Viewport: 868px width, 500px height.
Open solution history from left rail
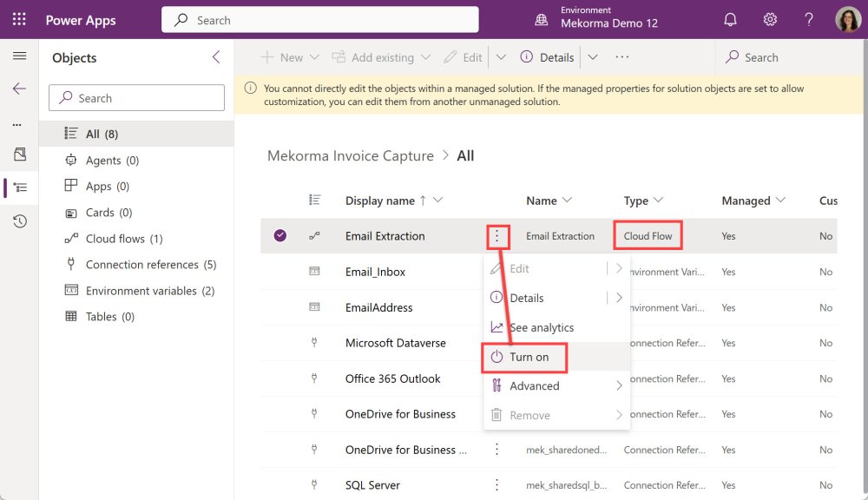coord(19,221)
